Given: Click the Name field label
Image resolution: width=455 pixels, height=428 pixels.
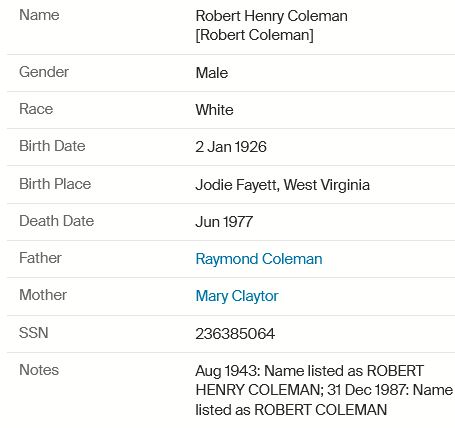Looking at the screenshot, I should click(x=39, y=15).
